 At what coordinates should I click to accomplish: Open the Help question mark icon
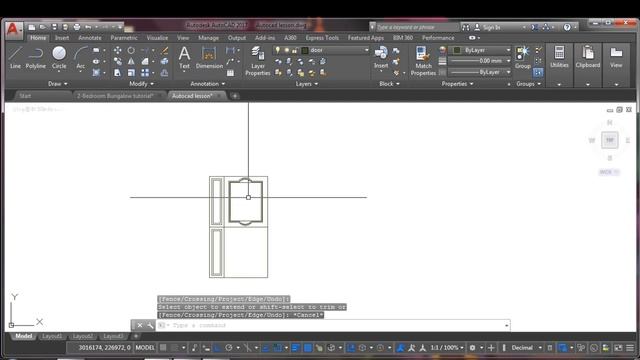point(567,27)
